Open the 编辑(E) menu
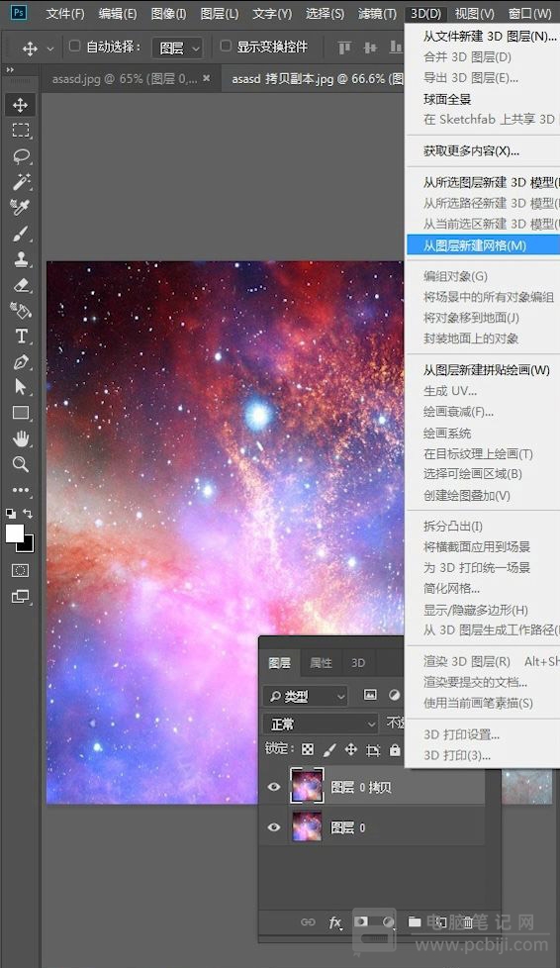 pyautogui.click(x=118, y=13)
